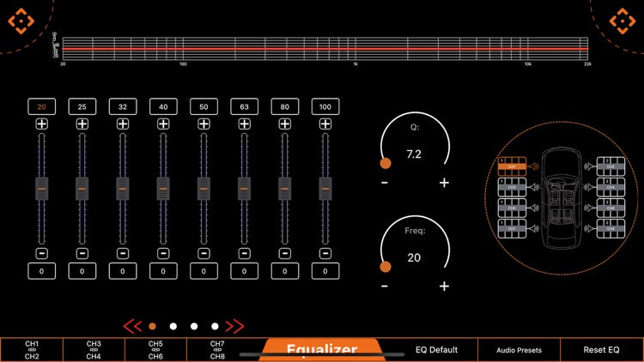Go to next EQ band page arrows
Viewport: 644px width, 362px height.
click(x=234, y=326)
